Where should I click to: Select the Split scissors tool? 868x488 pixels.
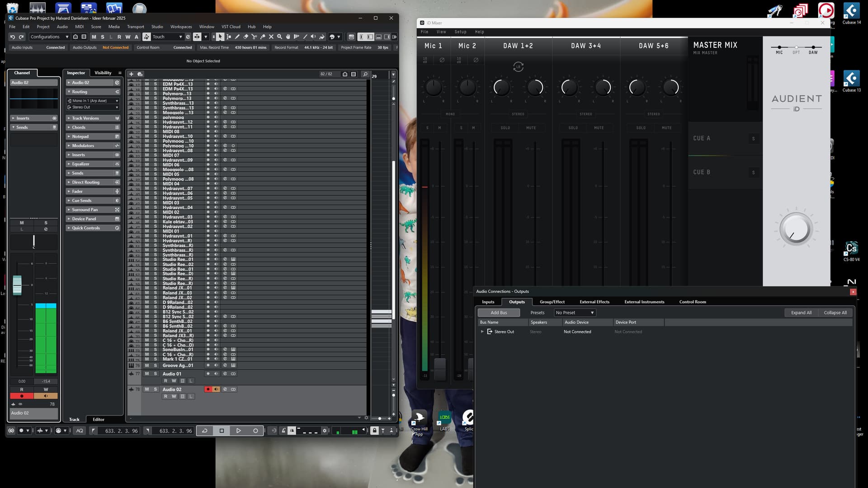tap(254, 37)
